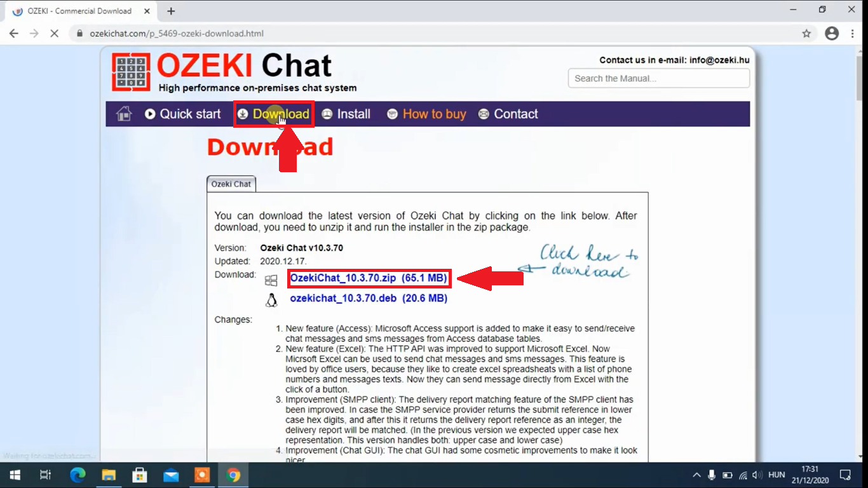Go back to the previous page
Viewport: 868px width, 488px height.
click(14, 34)
